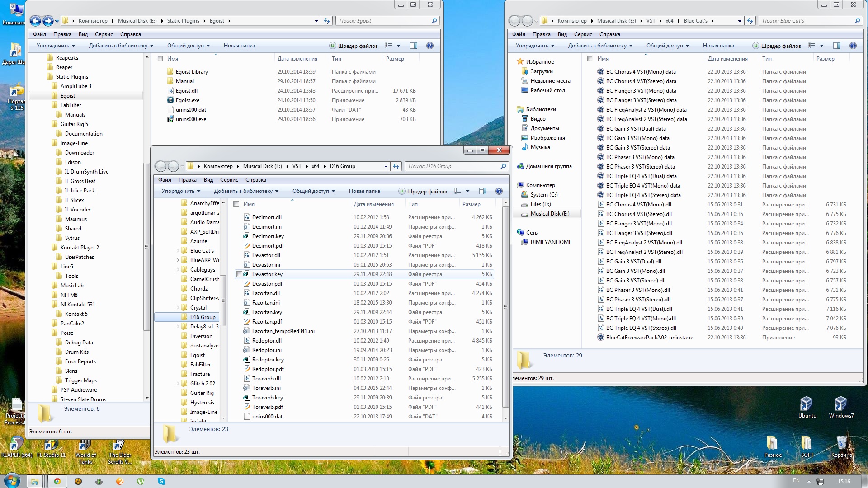Open view options dropdown arrow in Blue Cat's window
This screenshot has height=488, width=868.
(821, 46)
